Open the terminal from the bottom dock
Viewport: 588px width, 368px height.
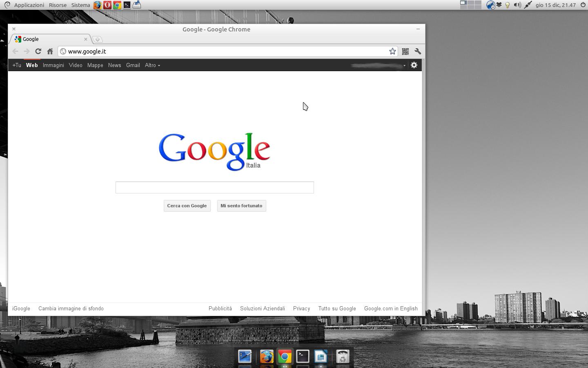tap(303, 357)
